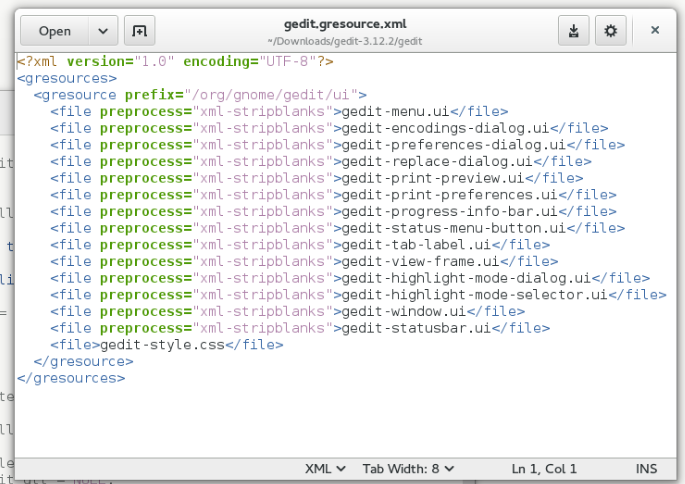The height and width of the screenshot is (484, 685).
Task: Open the Tab Width dropdown
Action: coord(408,468)
